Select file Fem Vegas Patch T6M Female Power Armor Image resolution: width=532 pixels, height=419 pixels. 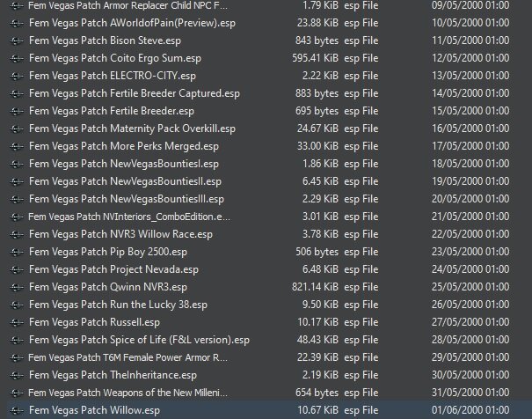point(128,358)
